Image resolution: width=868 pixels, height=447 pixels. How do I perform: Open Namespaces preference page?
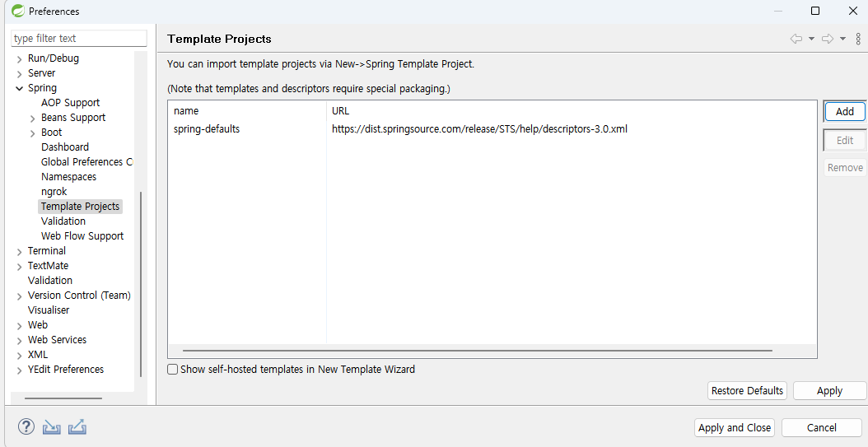(x=68, y=176)
